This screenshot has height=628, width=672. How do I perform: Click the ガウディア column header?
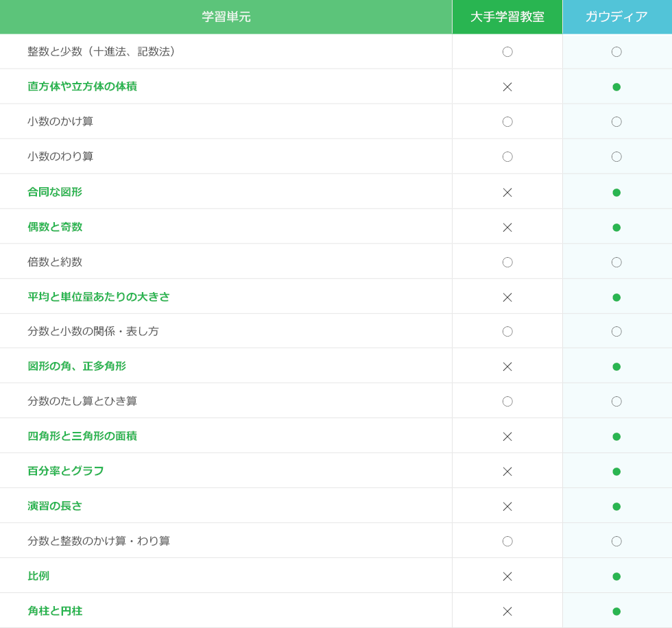[616, 17]
